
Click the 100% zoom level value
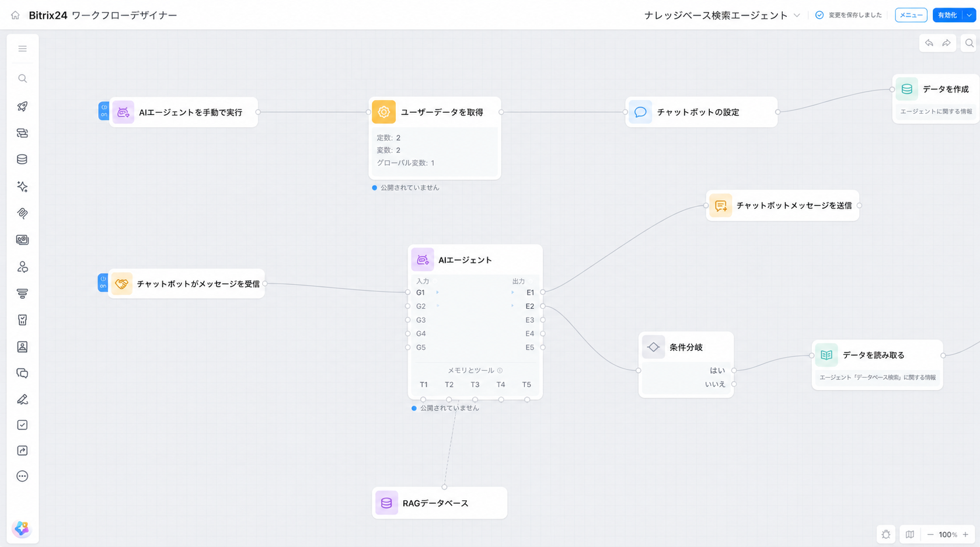[948, 534]
